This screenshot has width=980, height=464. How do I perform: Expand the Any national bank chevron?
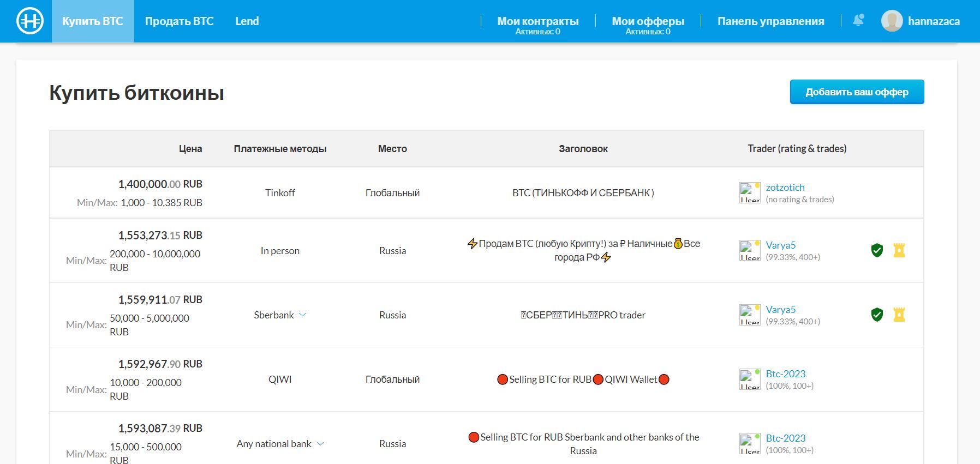coord(320,444)
